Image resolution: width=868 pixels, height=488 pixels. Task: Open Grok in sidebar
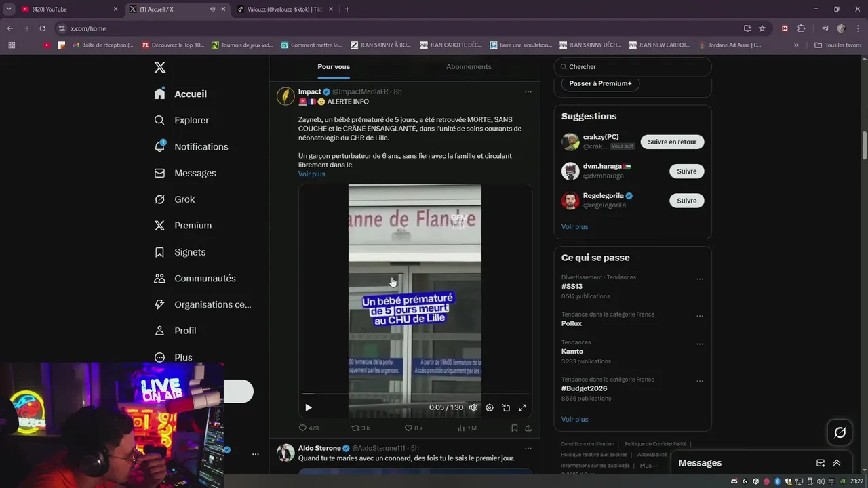coord(174,199)
